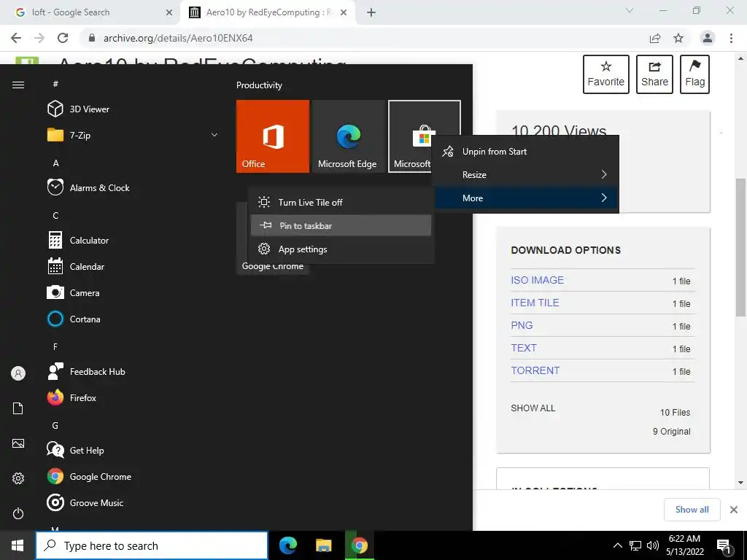Click the Chrome icon on the taskbar
This screenshot has height=560, width=747.
(x=359, y=545)
